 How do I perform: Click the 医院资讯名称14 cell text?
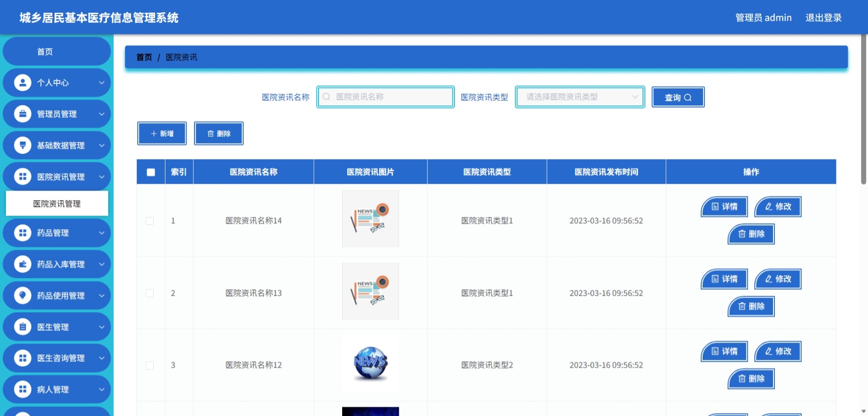(x=254, y=221)
